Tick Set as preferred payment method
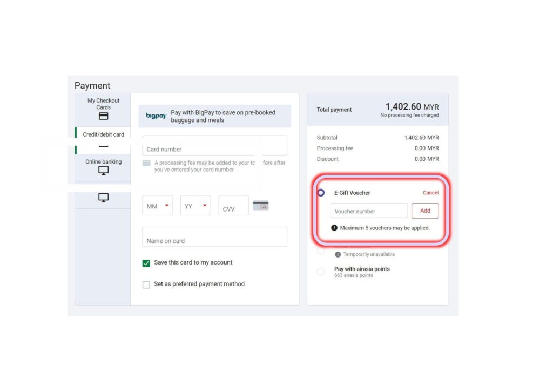The width and height of the screenshot is (553, 392). coord(146,285)
